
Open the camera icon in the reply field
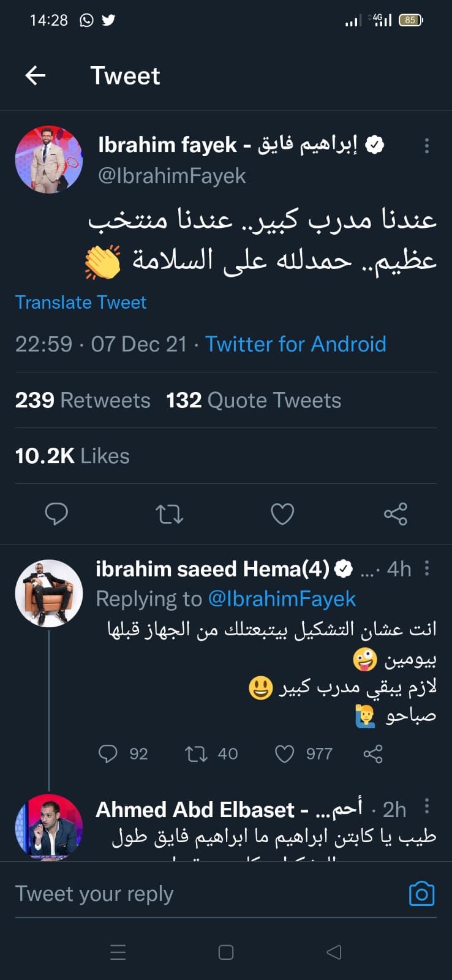click(x=421, y=894)
